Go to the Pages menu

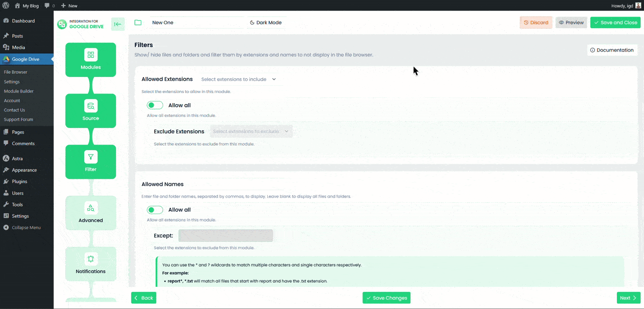tap(27, 132)
